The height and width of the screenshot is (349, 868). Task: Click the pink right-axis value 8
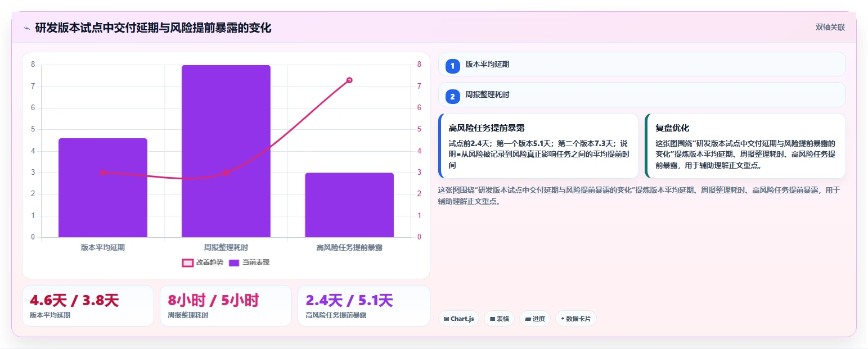(419, 65)
